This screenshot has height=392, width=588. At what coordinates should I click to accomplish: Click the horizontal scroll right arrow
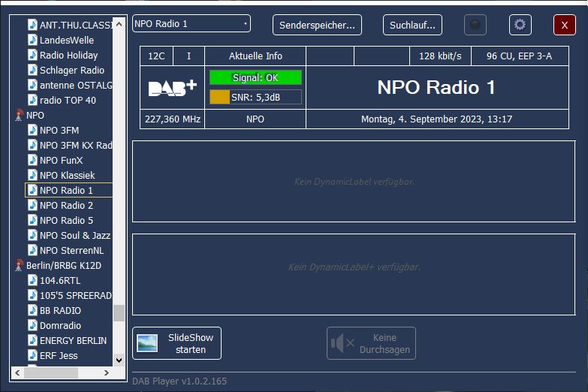pyautogui.click(x=107, y=372)
